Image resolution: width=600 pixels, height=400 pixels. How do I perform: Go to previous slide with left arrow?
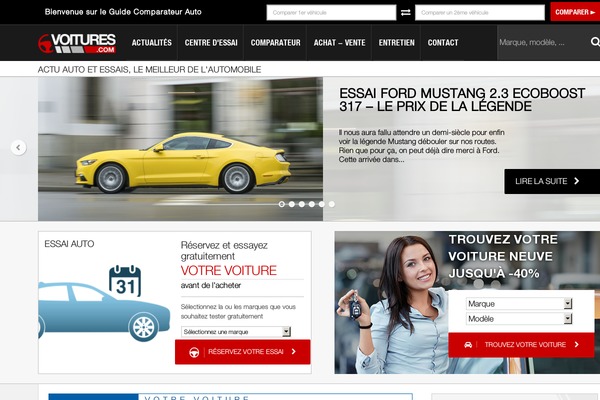pyautogui.click(x=18, y=147)
